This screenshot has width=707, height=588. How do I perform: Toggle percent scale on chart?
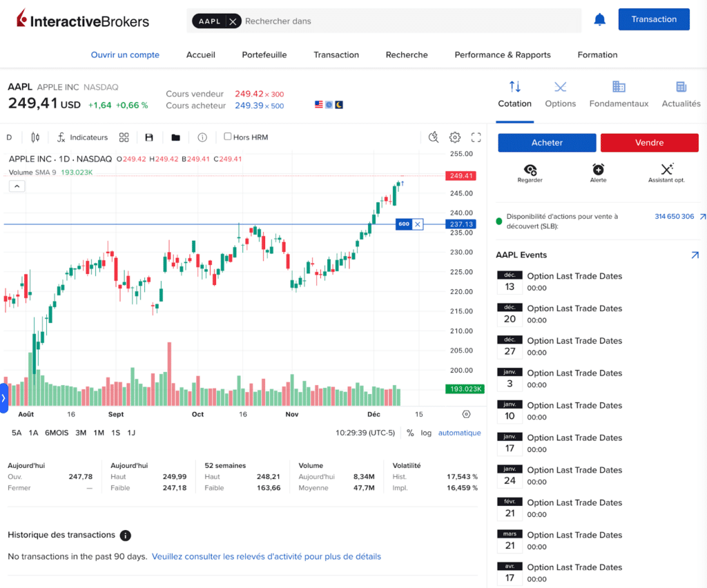tap(410, 433)
